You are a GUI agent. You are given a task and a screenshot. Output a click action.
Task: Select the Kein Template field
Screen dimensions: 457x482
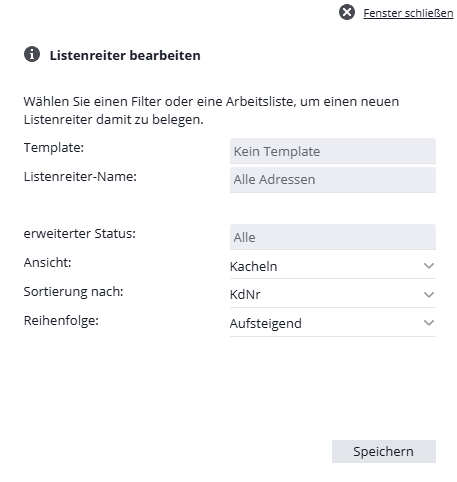coord(333,151)
